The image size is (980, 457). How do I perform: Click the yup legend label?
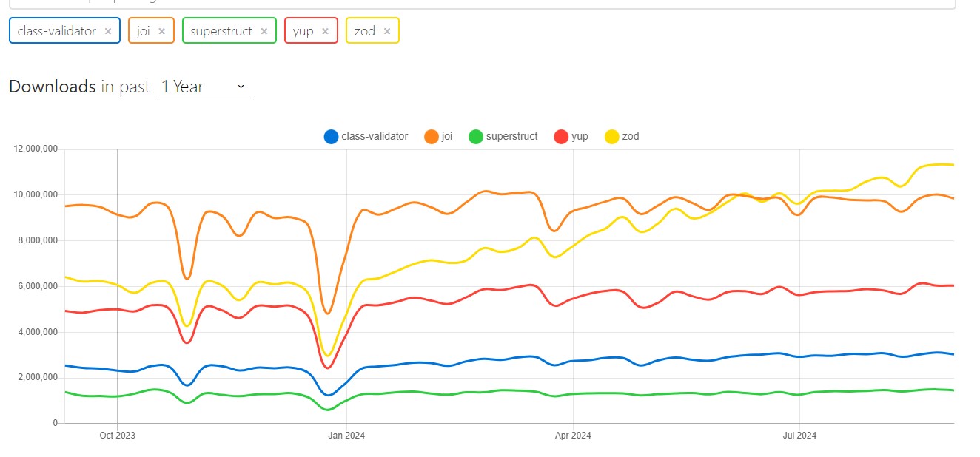pos(580,137)
